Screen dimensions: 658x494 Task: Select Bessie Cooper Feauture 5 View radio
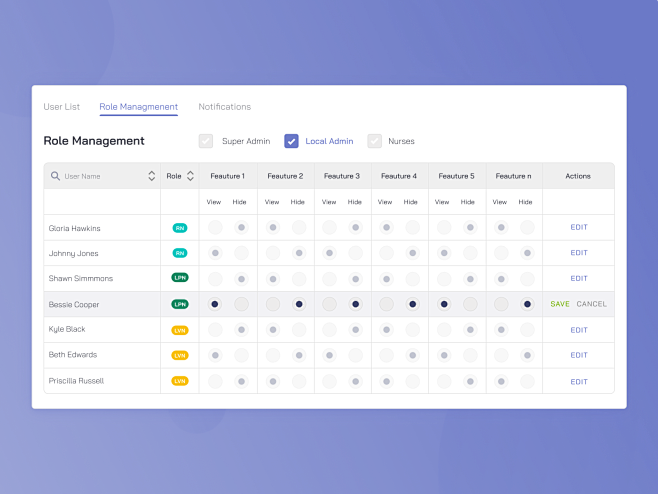pos(444,304)
